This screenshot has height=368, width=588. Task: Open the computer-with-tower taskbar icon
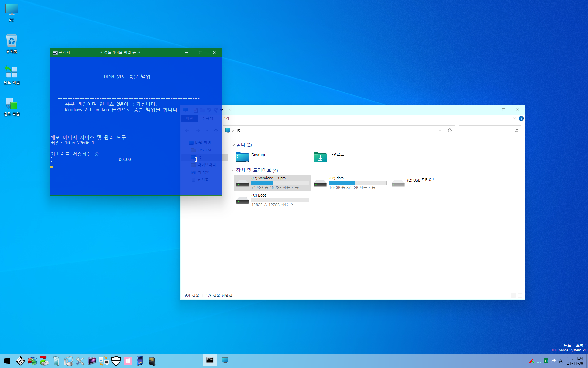tap(68, 361)
